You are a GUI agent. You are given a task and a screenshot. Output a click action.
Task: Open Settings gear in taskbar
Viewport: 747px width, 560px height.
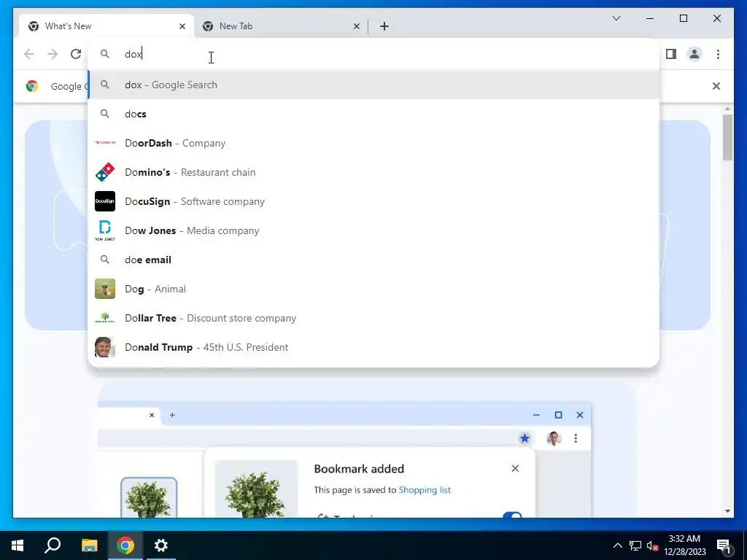(x=161, y=545)
